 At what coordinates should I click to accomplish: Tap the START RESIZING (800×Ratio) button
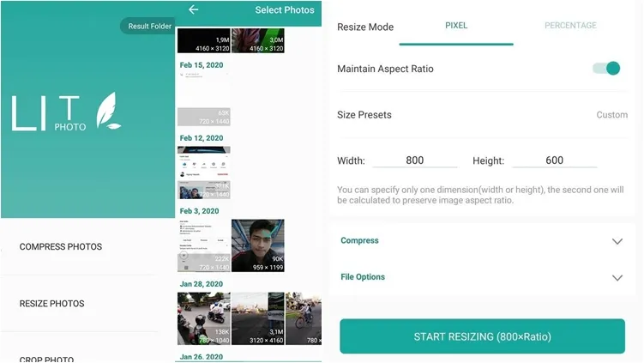[482, 336]
